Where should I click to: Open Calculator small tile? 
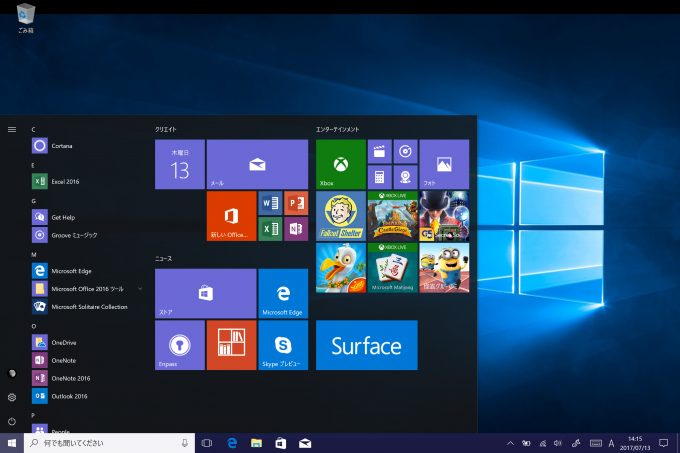(379, 177)
